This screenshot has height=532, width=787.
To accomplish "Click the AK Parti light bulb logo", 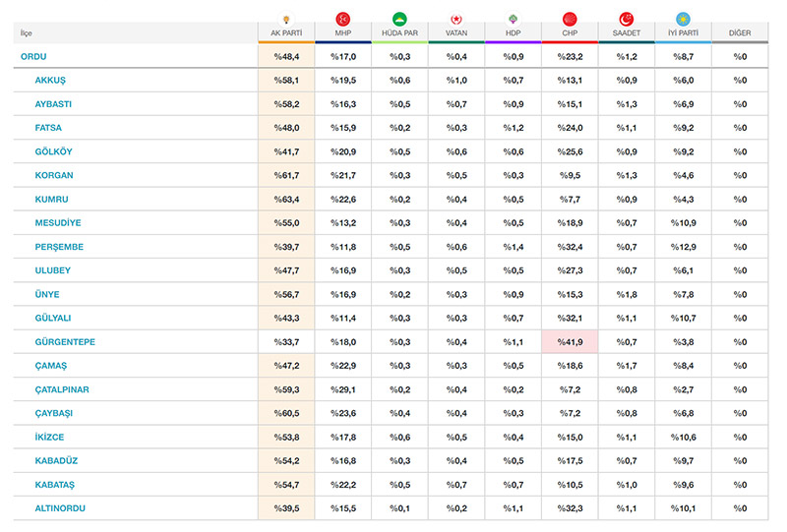I will point(286,19).
